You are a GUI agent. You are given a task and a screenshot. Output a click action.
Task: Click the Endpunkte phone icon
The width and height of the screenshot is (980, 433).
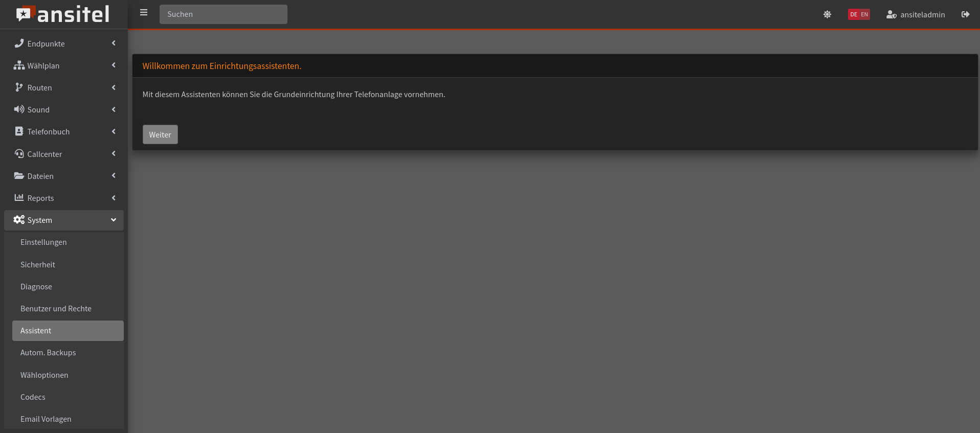19,43
